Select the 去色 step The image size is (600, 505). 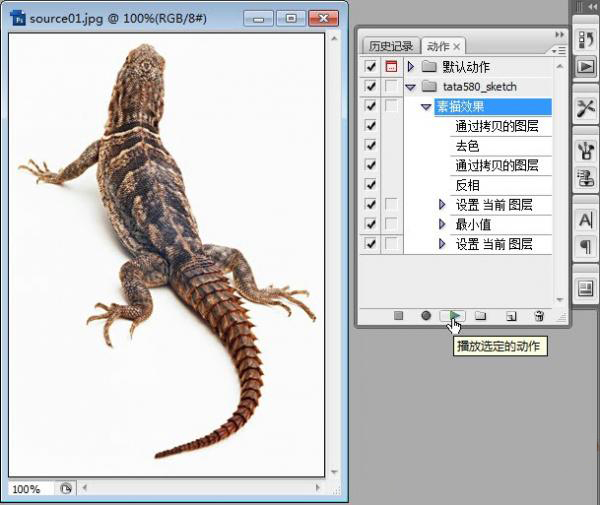click(x=501, y=146)
